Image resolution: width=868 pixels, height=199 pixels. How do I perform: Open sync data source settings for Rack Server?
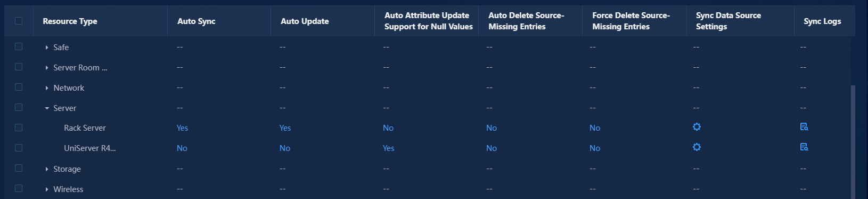697,127
